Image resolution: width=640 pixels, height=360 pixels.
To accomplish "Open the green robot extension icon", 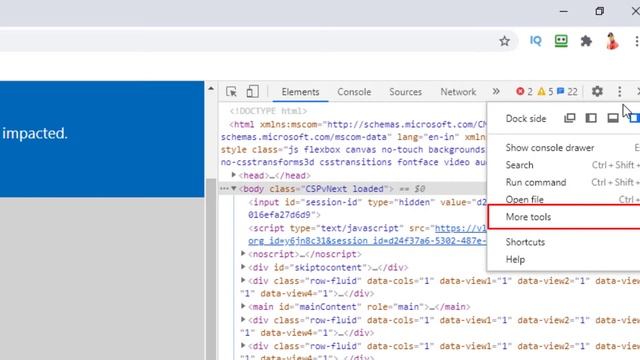I will tap(561, 41).
